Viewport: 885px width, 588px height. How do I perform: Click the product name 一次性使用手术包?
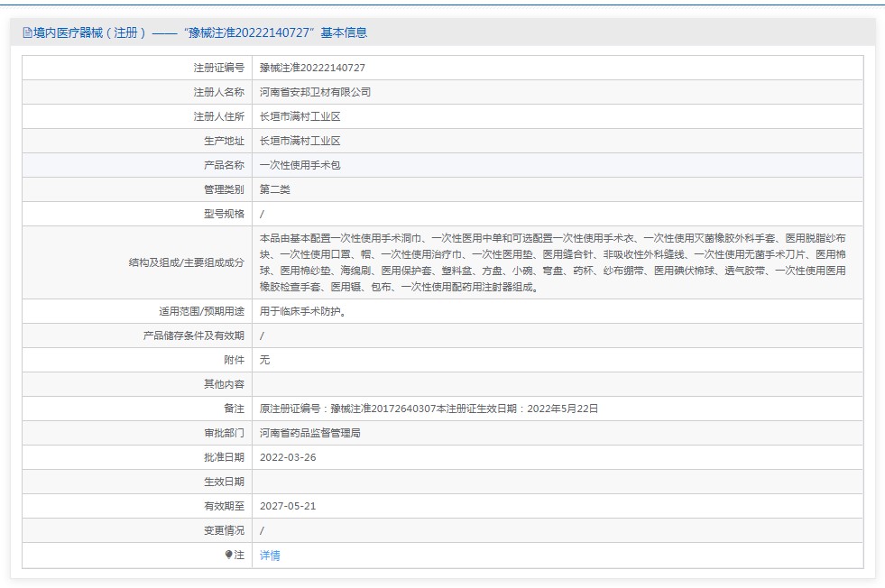[300, 165]
